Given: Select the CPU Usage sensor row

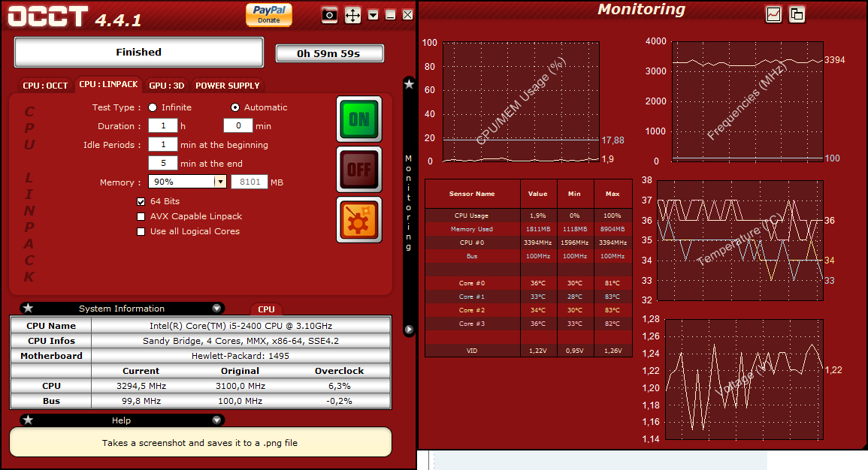Looking at the screenshot, I should tap(528, 215).
